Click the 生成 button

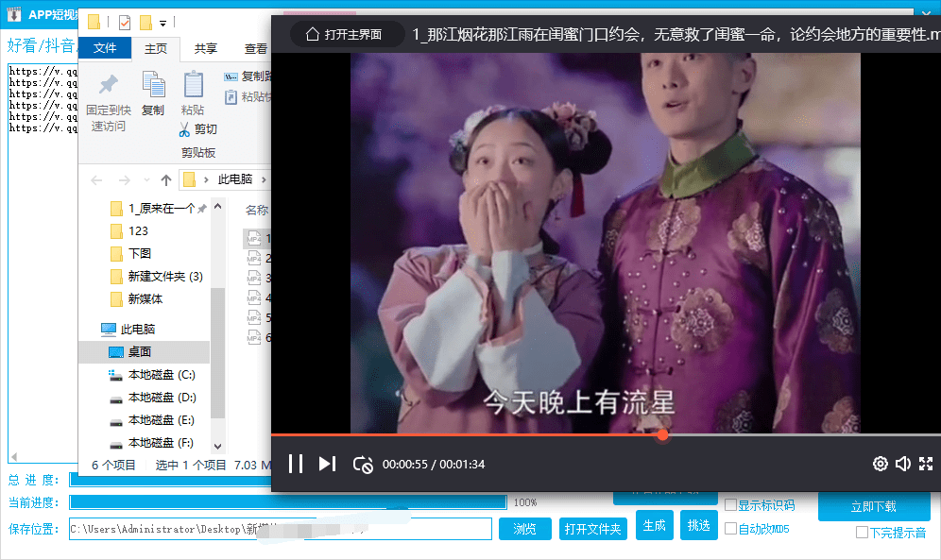(x=654, y=525)
